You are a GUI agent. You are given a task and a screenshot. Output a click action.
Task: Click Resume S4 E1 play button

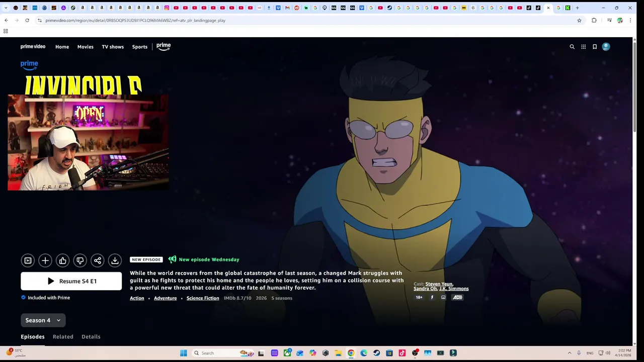click(x=71, y=281)
